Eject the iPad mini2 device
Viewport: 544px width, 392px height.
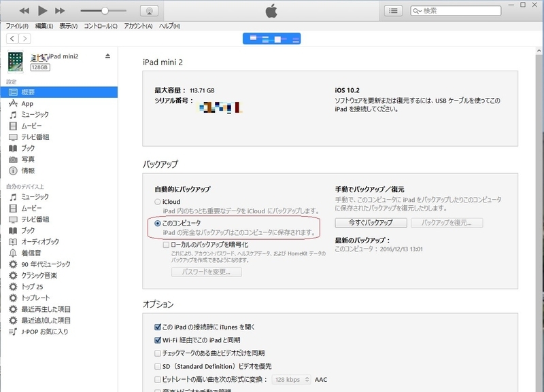[x=107, y=56]
